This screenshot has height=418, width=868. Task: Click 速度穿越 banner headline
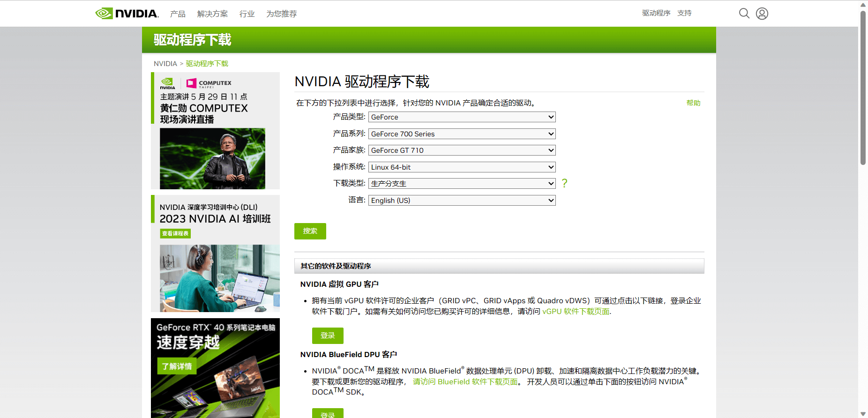(188, 343)
